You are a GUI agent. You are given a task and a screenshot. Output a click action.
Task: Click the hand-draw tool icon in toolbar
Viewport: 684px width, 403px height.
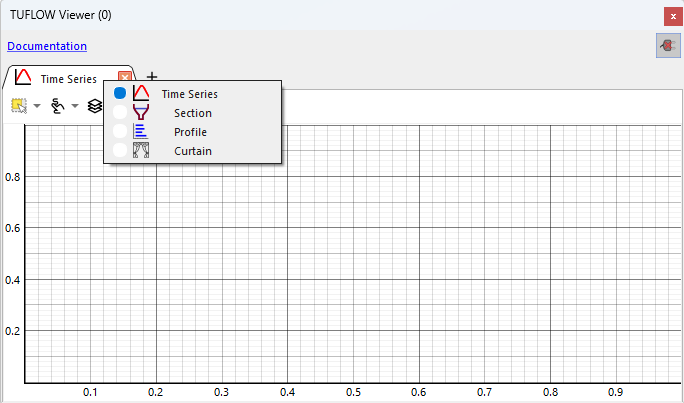(x=58, y=105)
